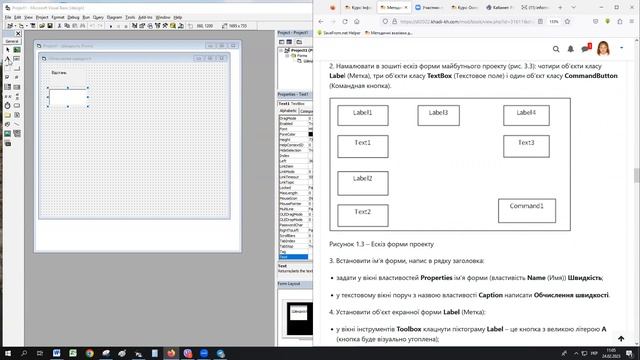Bookmark this page with the star icon
Screen dimensions: 640x360
tap(567, 22)
